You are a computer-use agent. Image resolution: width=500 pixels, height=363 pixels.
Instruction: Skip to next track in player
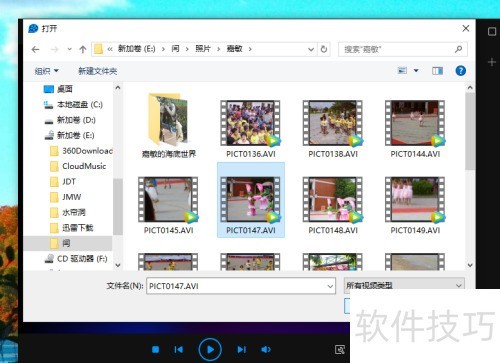click(242, 349)
